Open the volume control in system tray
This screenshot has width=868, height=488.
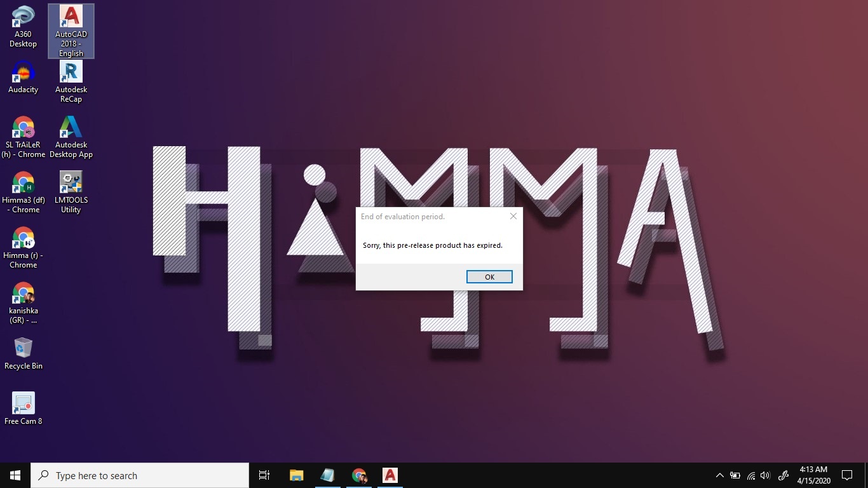[765, 475]
